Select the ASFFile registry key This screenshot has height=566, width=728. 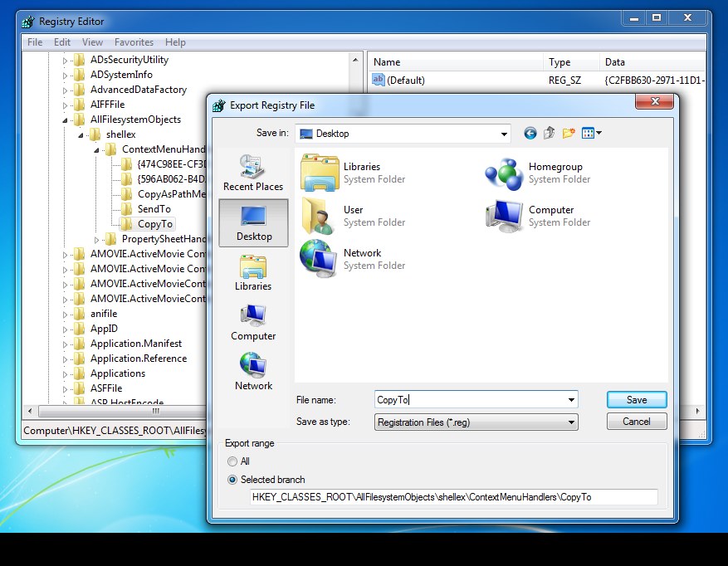click(x=106, y=388)
